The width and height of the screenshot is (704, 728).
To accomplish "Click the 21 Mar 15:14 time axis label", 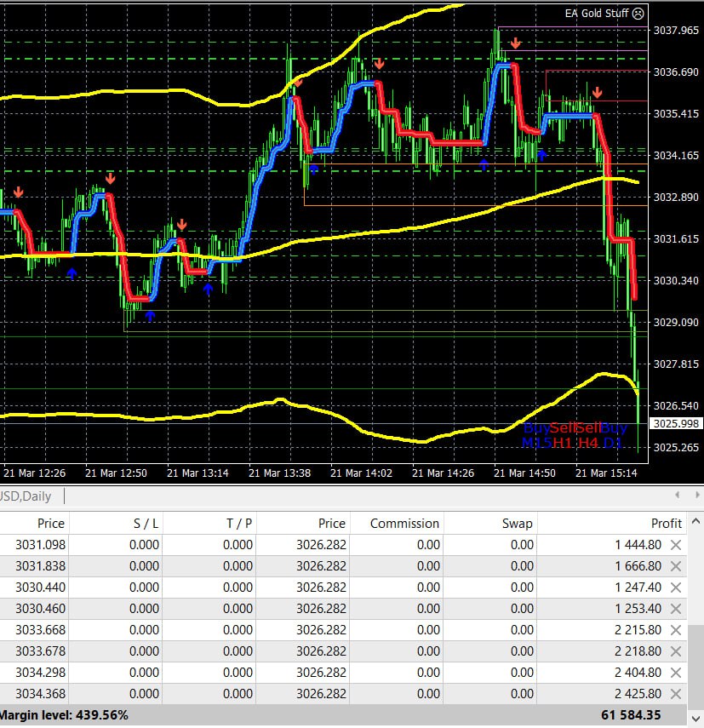I will (x=606, y=473).
